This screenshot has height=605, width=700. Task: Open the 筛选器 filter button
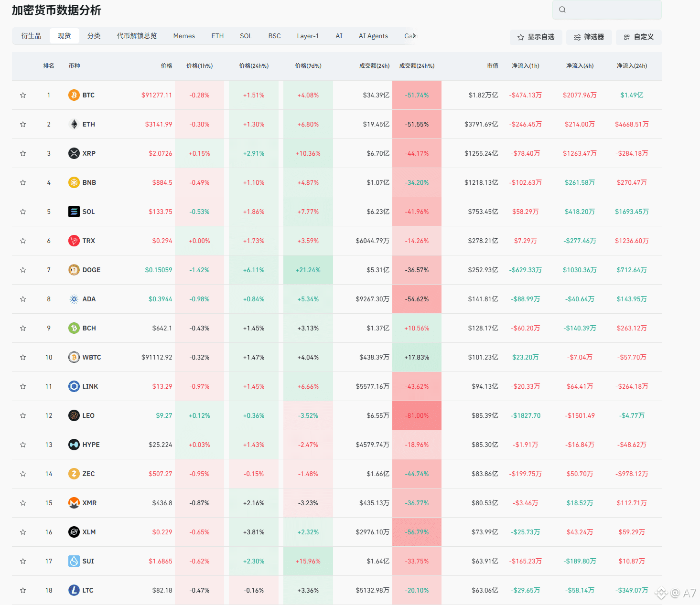(x=589, y=37)
